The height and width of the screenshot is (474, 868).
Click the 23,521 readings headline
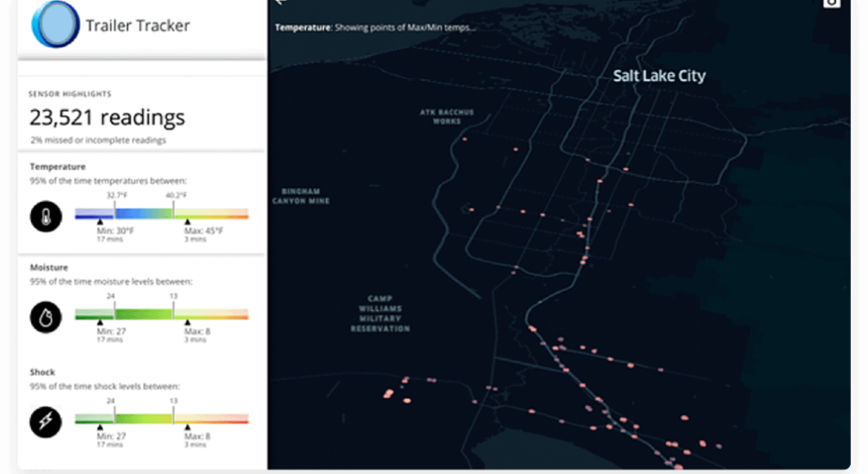click(107, 117)
